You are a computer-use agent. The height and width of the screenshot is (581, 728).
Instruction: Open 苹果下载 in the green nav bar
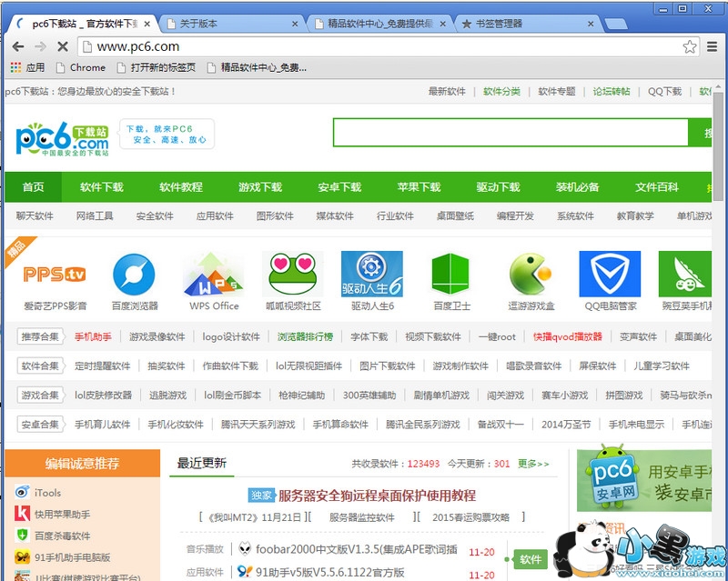(419, 187)
